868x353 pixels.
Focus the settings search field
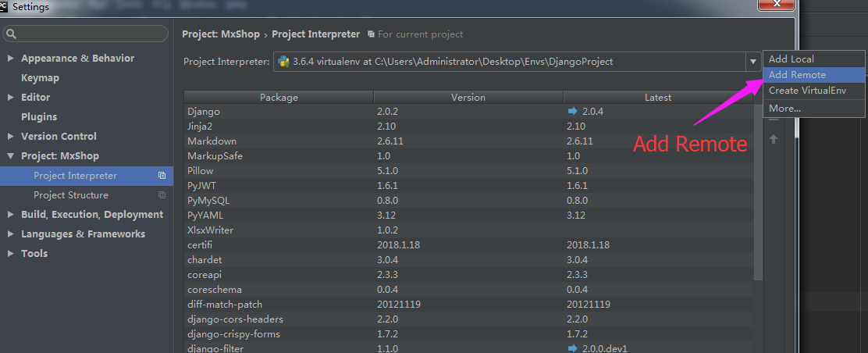coord(85,34)
